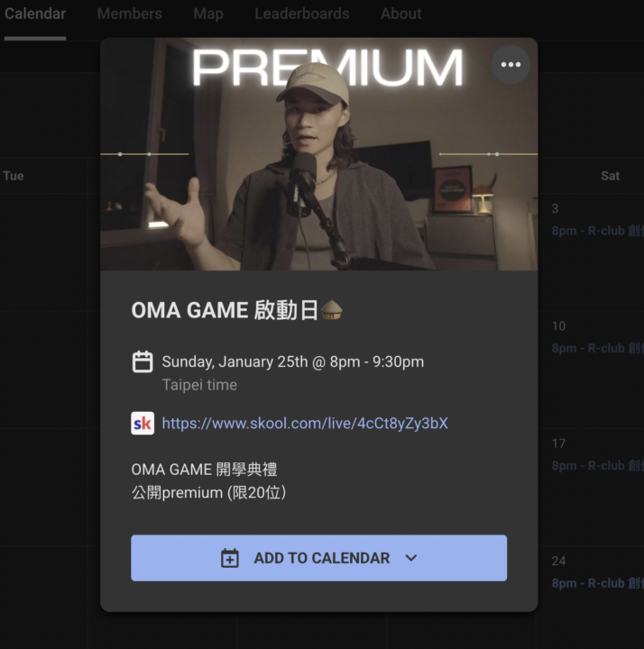Click the calendar icon beside event date
This screenshot has height=649, width=644.
143,361
